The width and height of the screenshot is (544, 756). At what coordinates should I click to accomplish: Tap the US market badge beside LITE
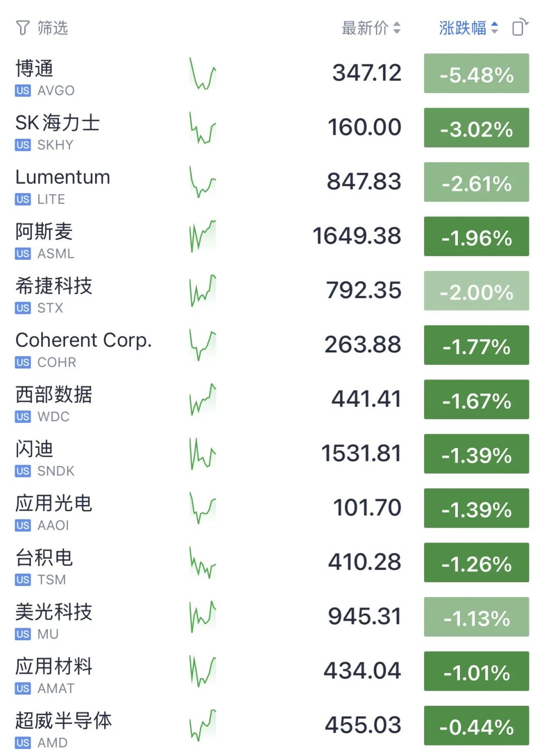pos(23,199)
